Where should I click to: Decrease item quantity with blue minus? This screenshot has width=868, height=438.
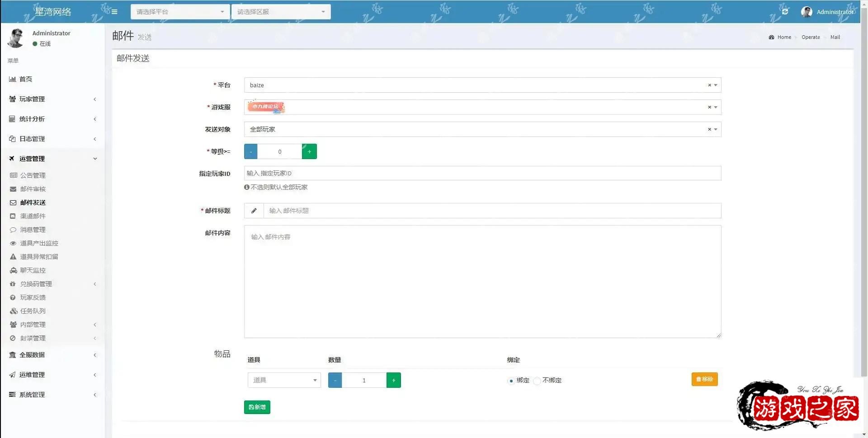click(335, 380)
